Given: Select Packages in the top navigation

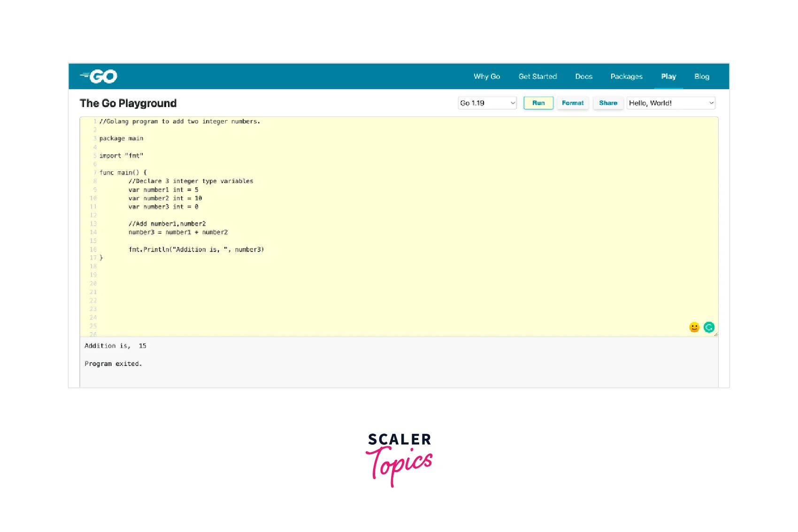Looking at the screenshot, I should coord(626,76).
